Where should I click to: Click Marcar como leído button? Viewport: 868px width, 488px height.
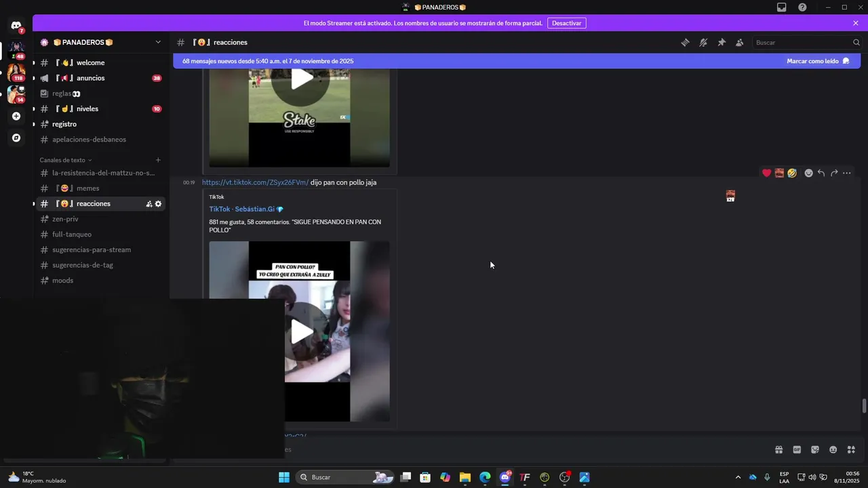click(x=818, y=61)
